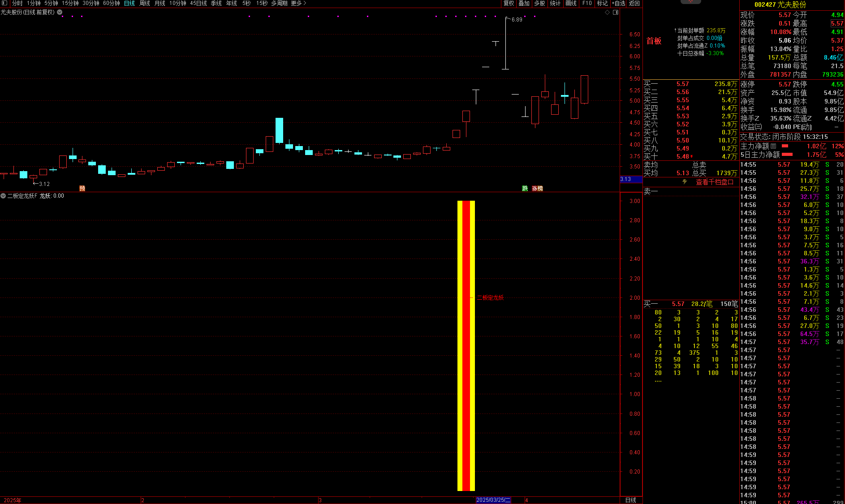Click the stock title 002427 尤夫股份
Image resolution: width=845 pixels, height=504 pixels.
tap(780, 4)
